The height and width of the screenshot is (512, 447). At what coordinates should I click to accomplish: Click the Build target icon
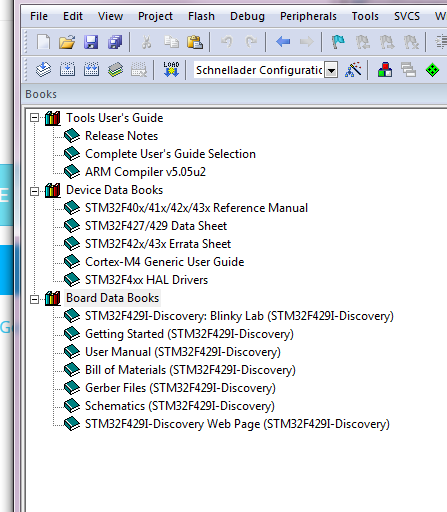coord(67,70)
